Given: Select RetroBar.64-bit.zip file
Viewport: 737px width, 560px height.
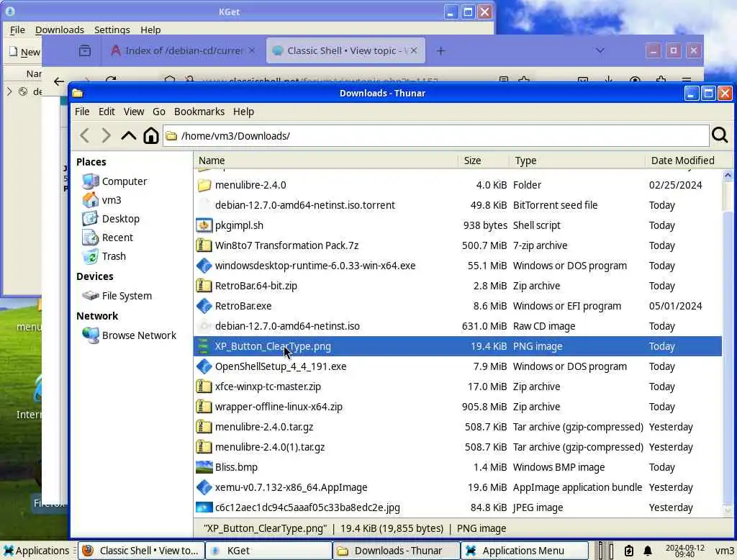Looking at the screenshot, I should 457,286.
